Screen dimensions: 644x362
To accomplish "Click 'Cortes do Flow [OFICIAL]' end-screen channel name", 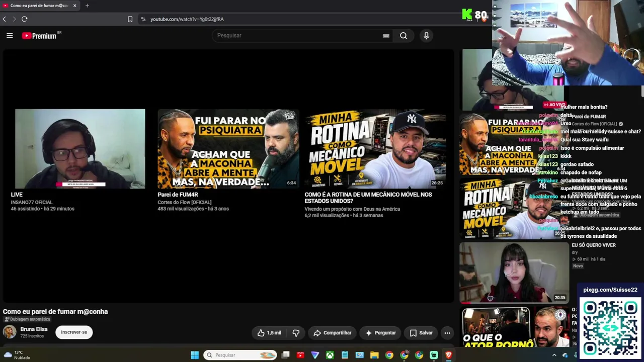I will pyautogui.click(x=185, y=202).
